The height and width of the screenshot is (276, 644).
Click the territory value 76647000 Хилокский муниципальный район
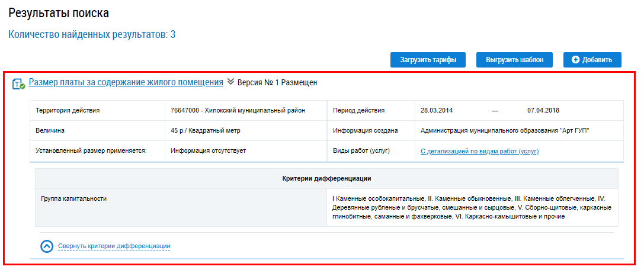[x=238, y=110]
